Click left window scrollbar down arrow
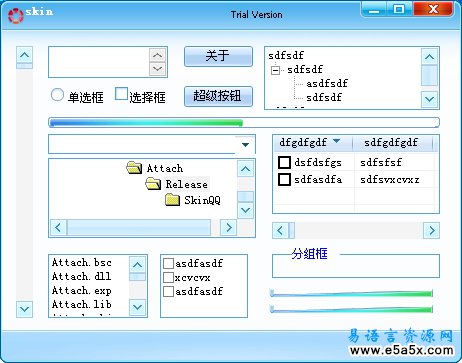Screen dimensions: 462x363 pyautogui.click(x=24, y=309)
